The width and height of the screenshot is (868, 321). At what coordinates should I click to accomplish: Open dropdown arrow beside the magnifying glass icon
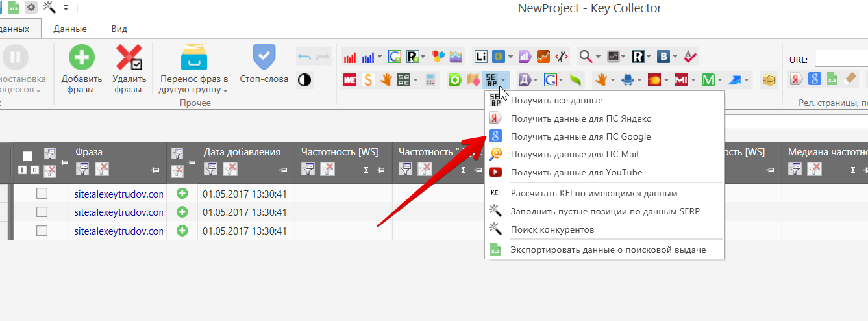[597, 57]
